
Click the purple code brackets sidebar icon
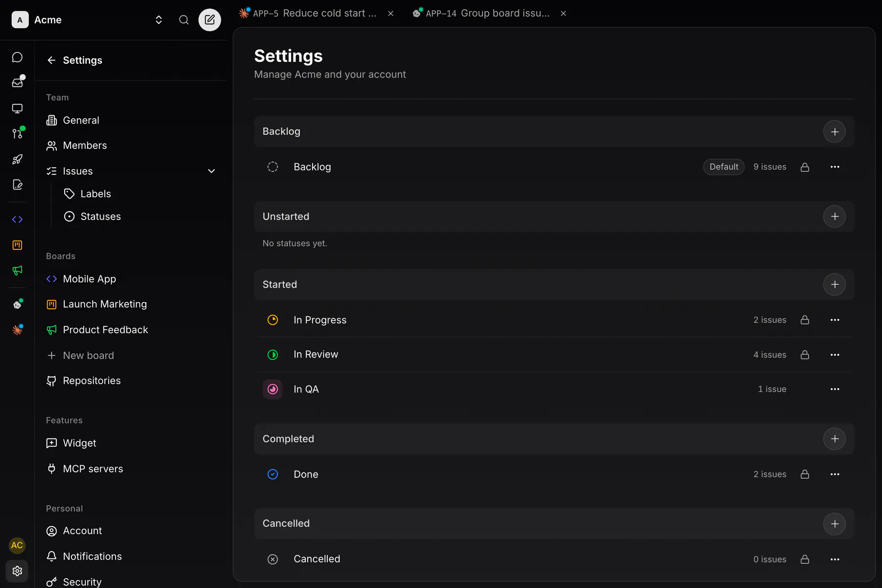(17, 220)
